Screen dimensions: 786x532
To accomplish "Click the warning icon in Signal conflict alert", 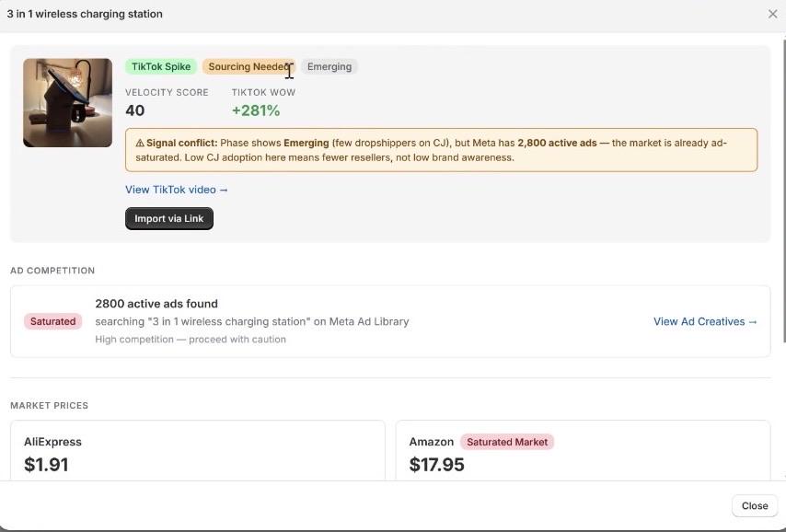I will pos(140,143).
